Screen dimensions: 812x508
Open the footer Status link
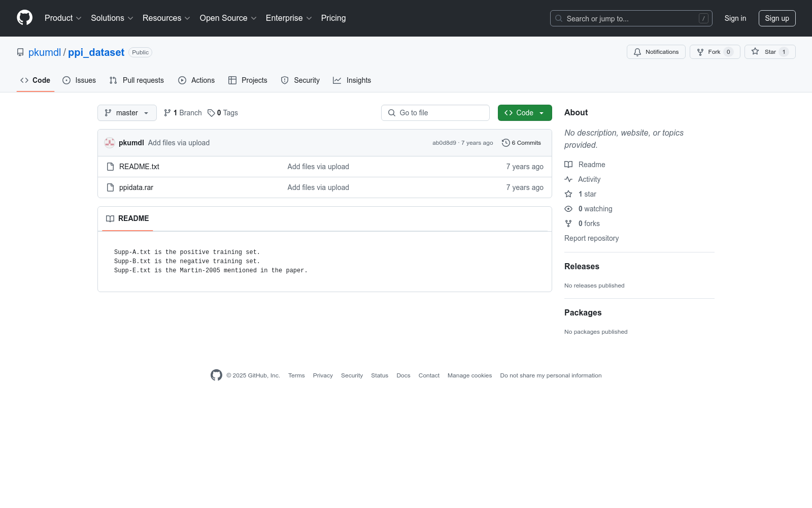[x=380, y=375]
